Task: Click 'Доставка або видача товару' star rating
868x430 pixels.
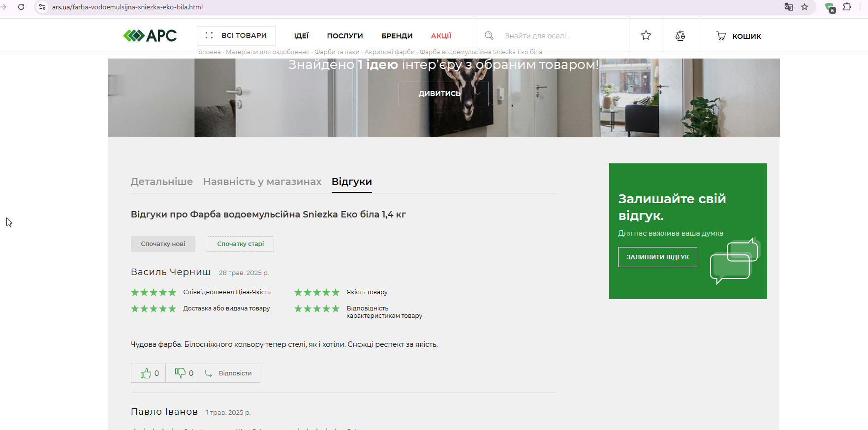Action: pos(154,308)
